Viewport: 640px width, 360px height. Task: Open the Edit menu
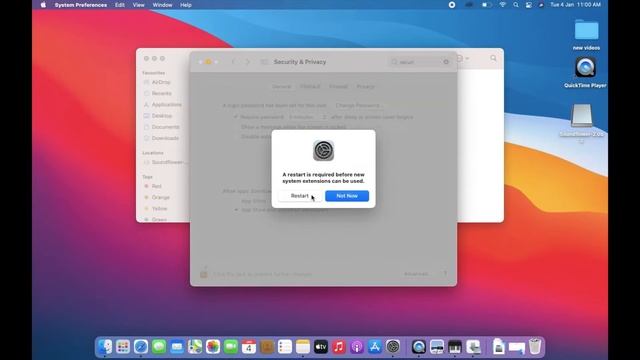tap(120, 5)
